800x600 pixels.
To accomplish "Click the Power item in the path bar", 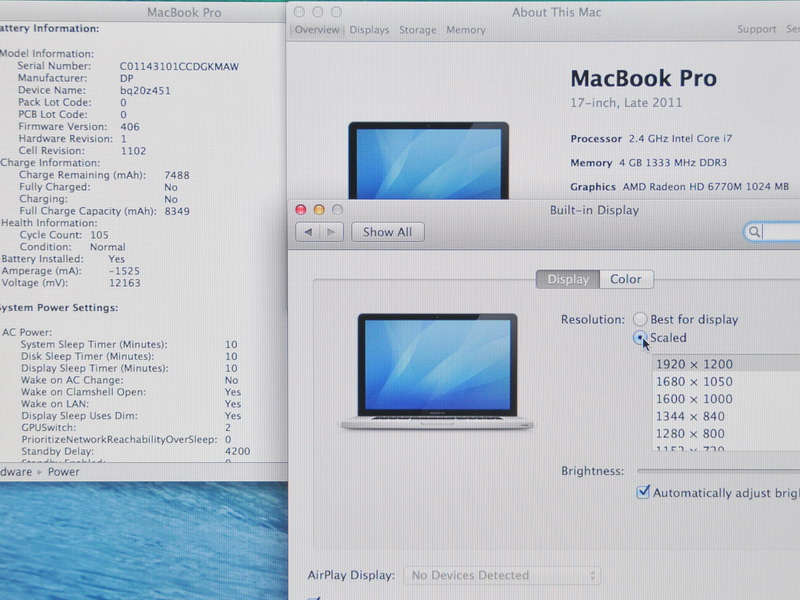I will [x=64, y=472].
